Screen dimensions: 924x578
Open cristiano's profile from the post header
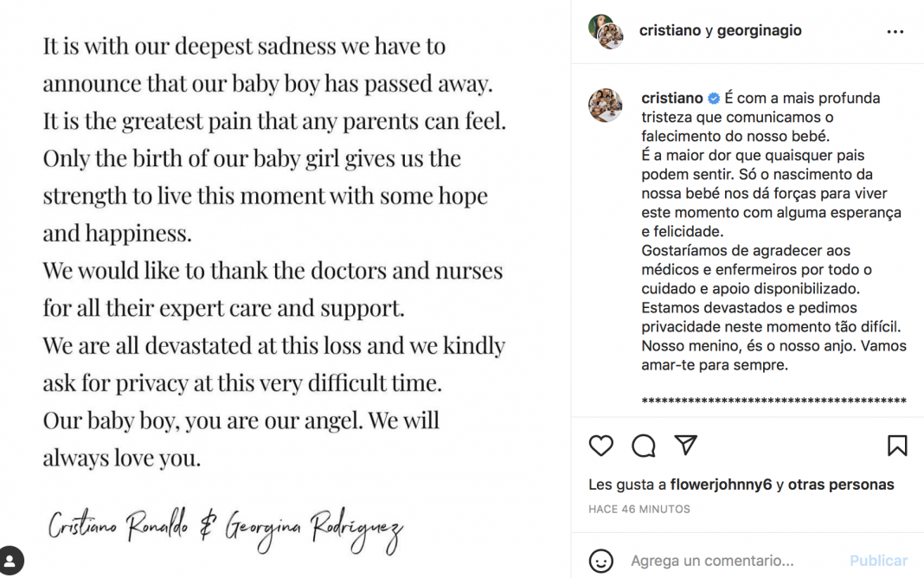click(x=670, y=31)
